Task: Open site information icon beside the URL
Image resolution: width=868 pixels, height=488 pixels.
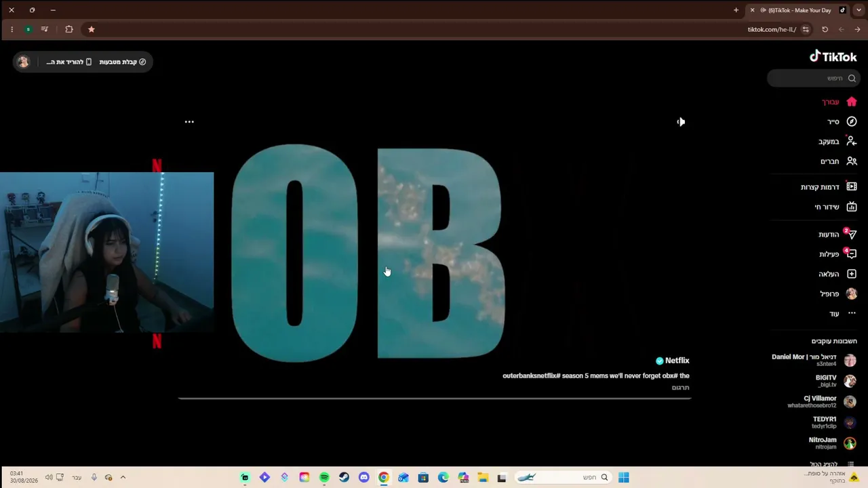Action: (806, 29)
